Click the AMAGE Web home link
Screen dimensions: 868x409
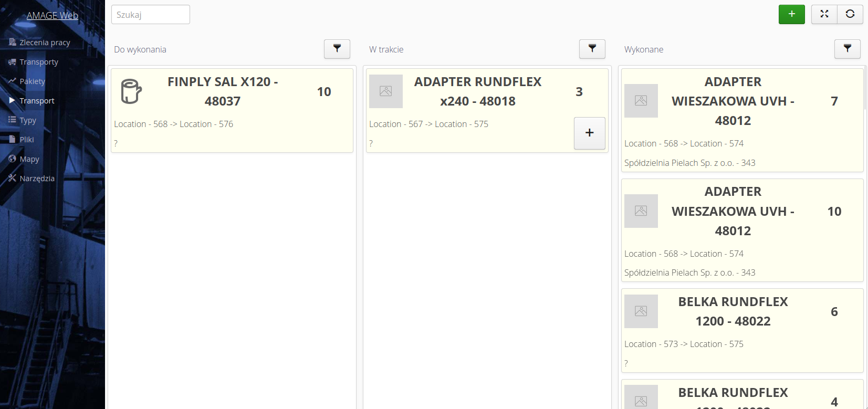click(52, 16)
